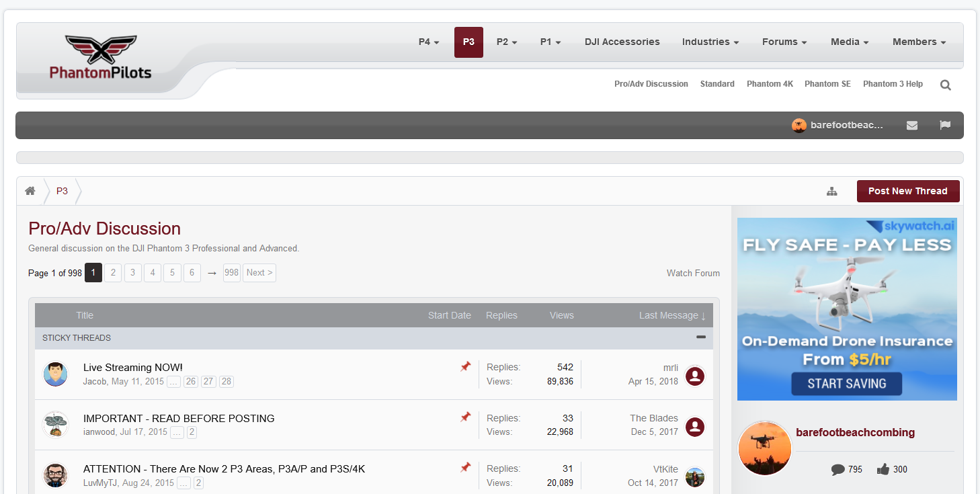Open page 26 of Live Streaming thread
The image size is (980, 494).
point(192,382)
